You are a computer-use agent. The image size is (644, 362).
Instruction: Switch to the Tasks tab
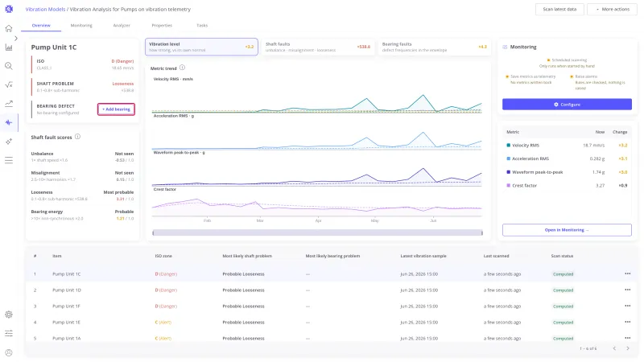[x=202, y=26]
